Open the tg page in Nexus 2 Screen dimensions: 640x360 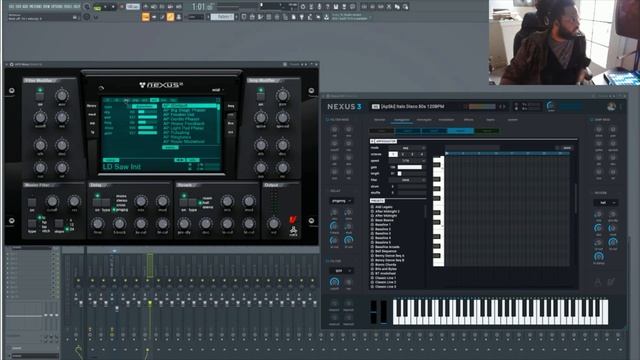coord(92,132)
